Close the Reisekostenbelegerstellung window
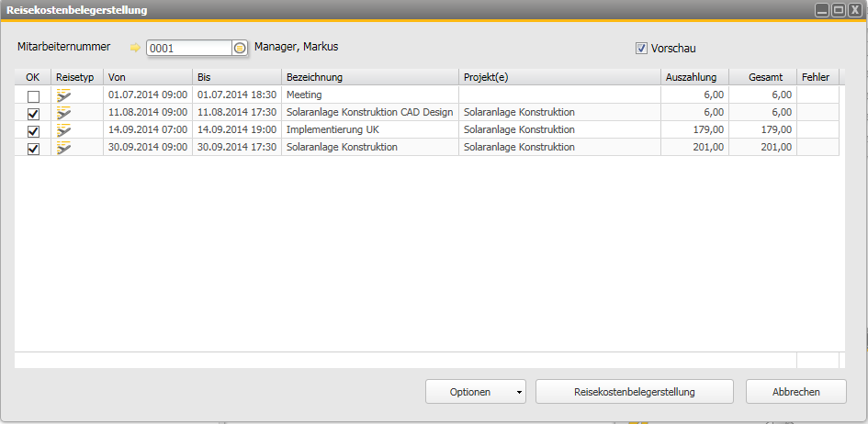The image size is (868, 424). [855, 10]
